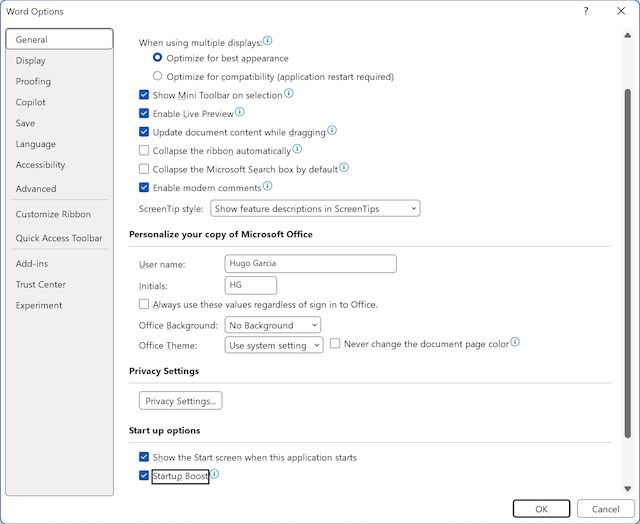Viewport: 640px width, 524px height.
Task: Click info icon next to Startup Boost
Action: pyautogui.click(x=214, y=474)
